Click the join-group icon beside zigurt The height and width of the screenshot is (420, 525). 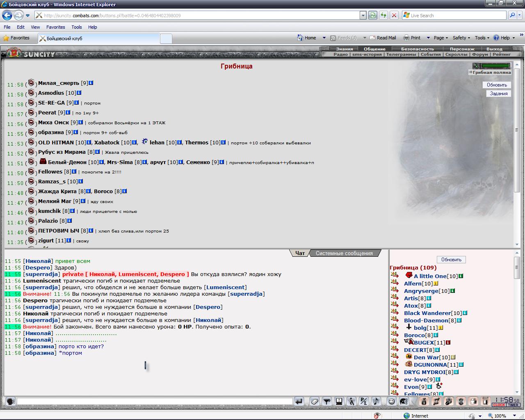(x=31, y=240)
